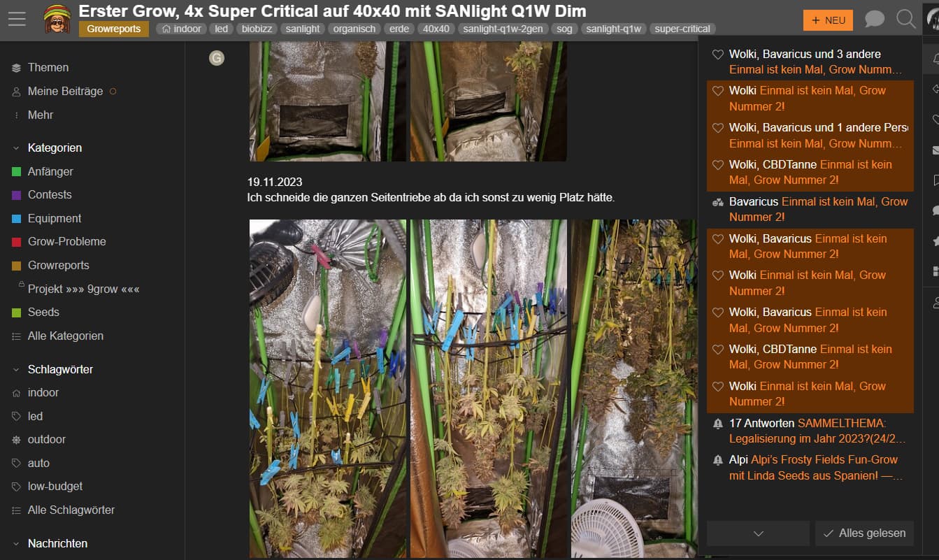Select the sanlight-q1w-2gen tag
The image size is (939, 560).
coord(503,29)
